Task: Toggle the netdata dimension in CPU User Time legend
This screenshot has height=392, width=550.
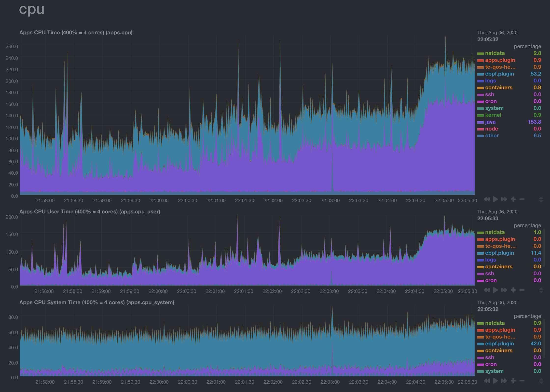Action: pyautogui.click(x=495, y=232)
